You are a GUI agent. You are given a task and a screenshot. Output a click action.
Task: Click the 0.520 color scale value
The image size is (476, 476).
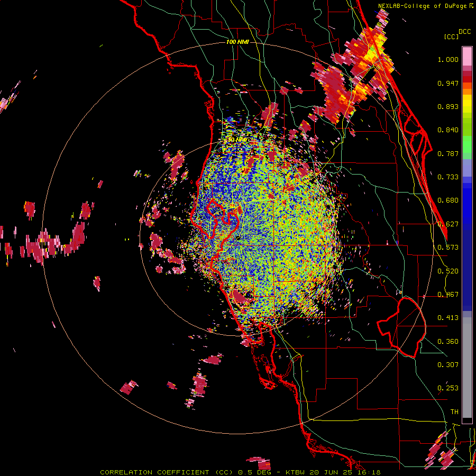coord(448,271)
